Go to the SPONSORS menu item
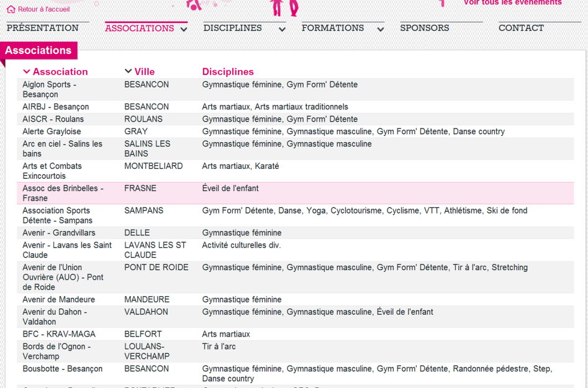 coord(425,28)
